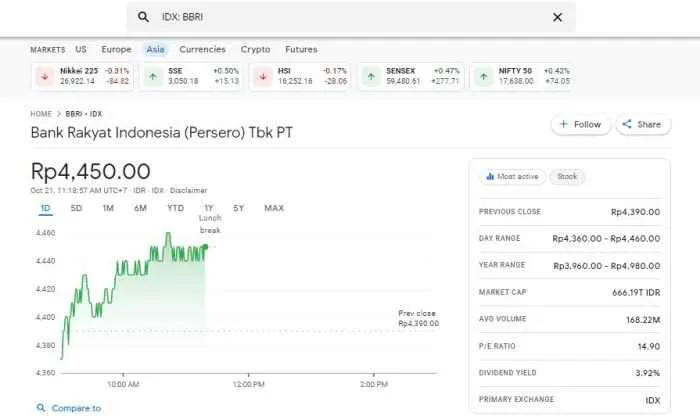Click the HSI down-arrow icon

pos(262,76)
